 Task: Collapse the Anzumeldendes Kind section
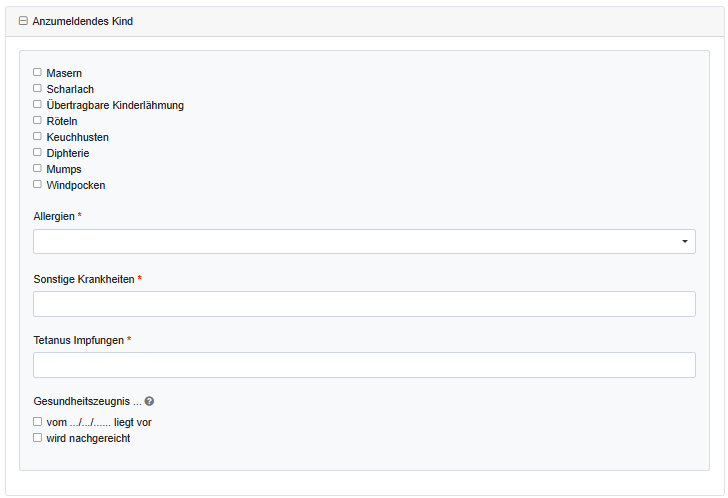23,21
